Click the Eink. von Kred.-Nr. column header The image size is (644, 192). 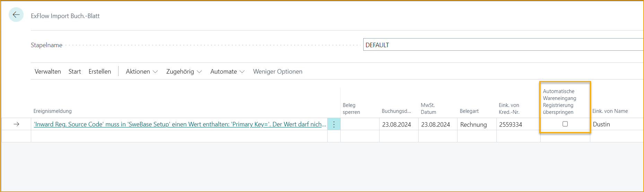[509, 108]
